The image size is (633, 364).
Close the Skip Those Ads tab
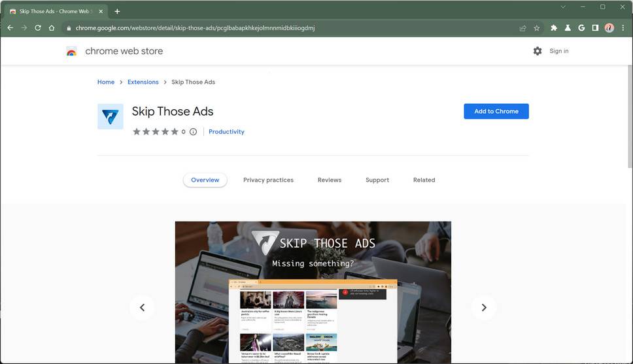tap(101, 11)
